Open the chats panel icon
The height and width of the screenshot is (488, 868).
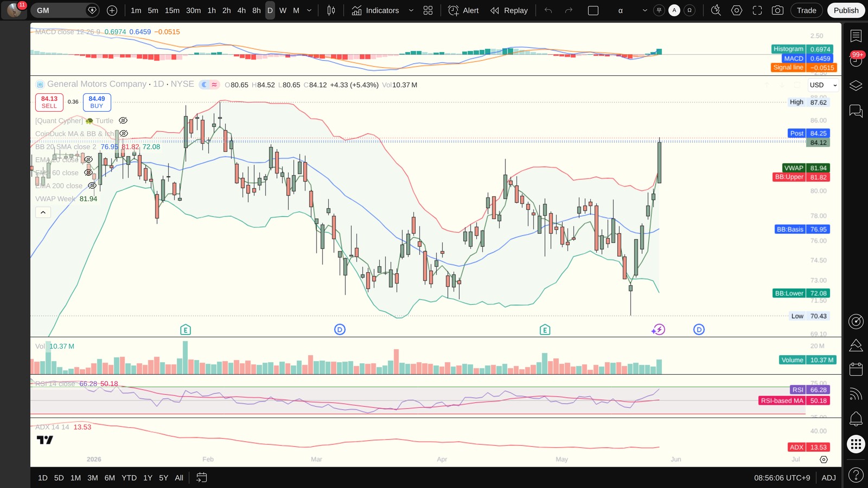coord(856,111)
